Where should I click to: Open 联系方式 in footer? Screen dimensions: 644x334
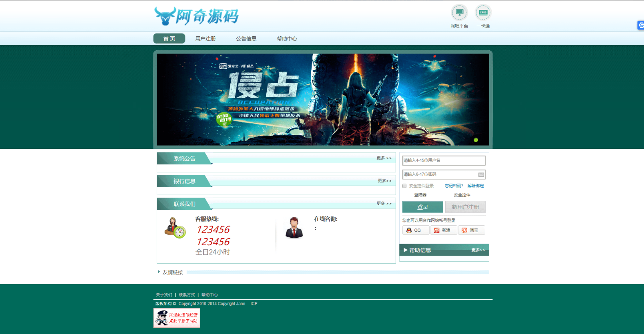(187, 295)
